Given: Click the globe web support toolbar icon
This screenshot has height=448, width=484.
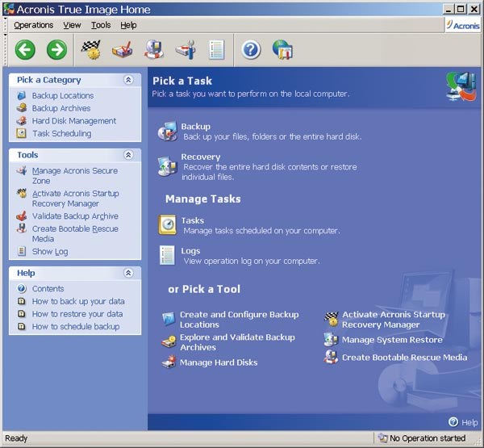Looking at the screenshot, I should point(282,49).
